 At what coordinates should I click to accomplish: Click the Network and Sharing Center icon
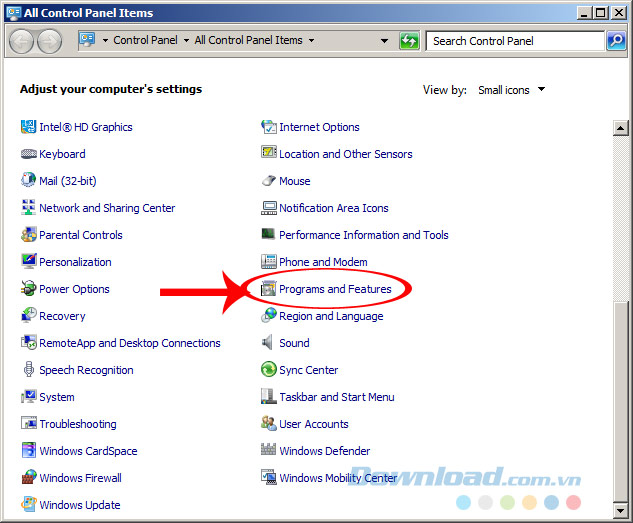tap(28, 207)
